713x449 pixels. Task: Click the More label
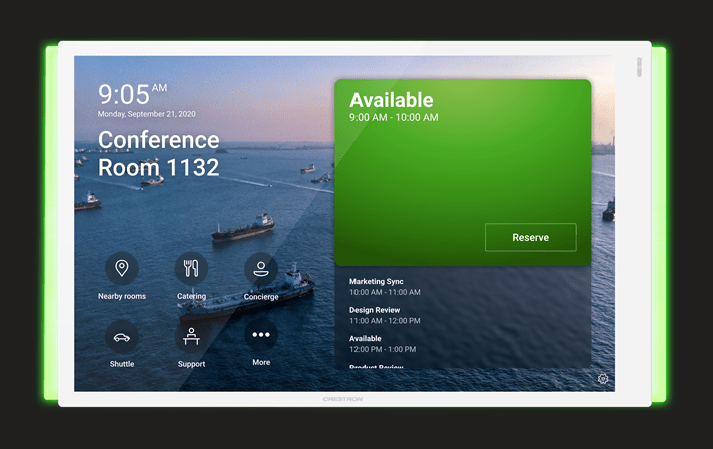click(x=261, y=362)
